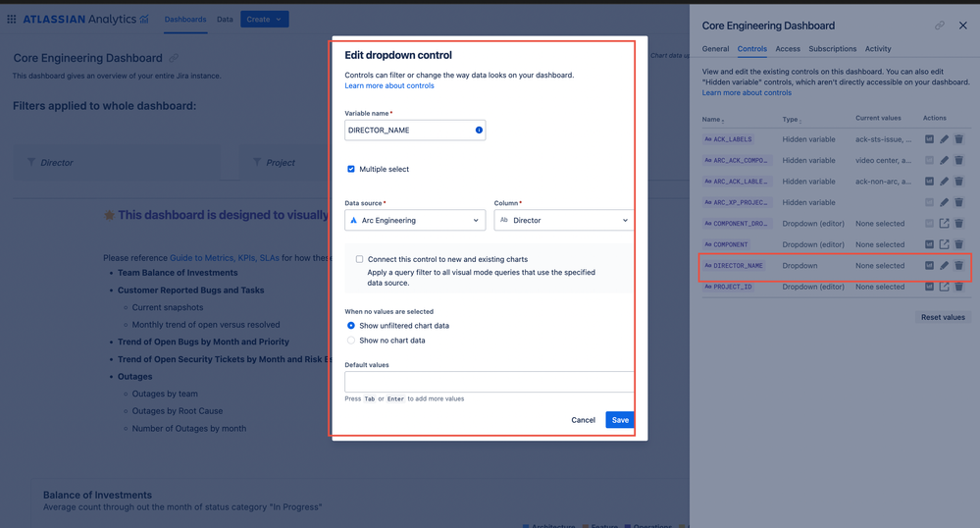Click chart icon in ACK_LABELS row
Image resolution: width=980 pixels, height=528 pixels.
(929, 139)
